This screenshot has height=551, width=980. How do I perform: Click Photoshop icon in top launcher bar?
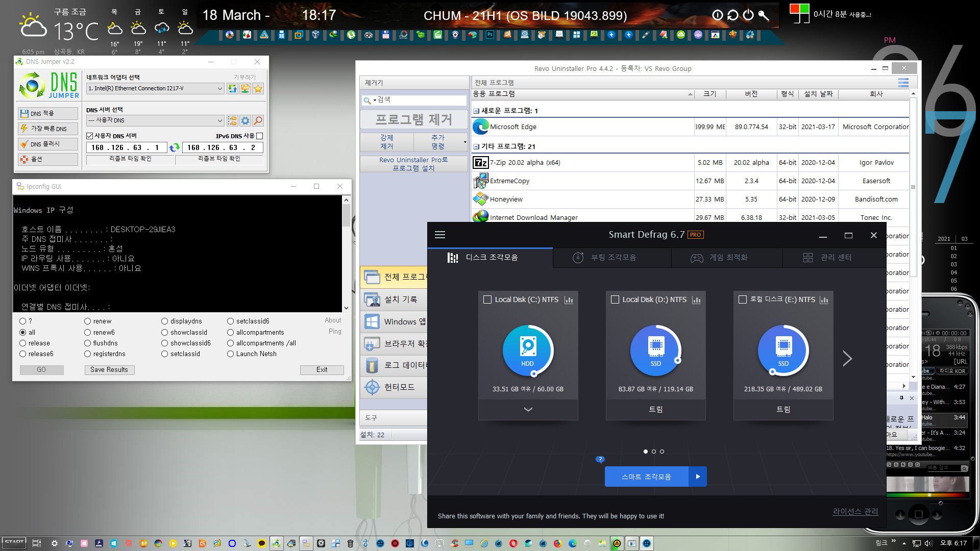coord(489,35)
